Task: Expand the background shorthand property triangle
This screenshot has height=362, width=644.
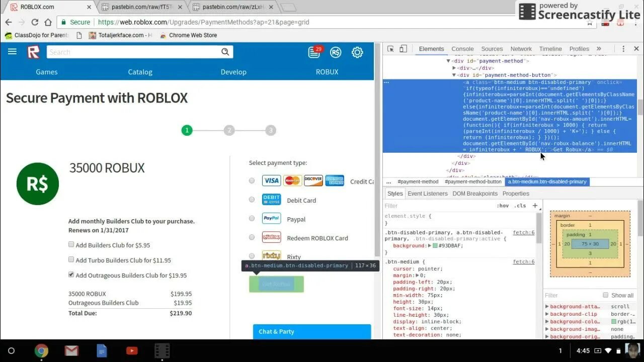Action: click(430, 246)
